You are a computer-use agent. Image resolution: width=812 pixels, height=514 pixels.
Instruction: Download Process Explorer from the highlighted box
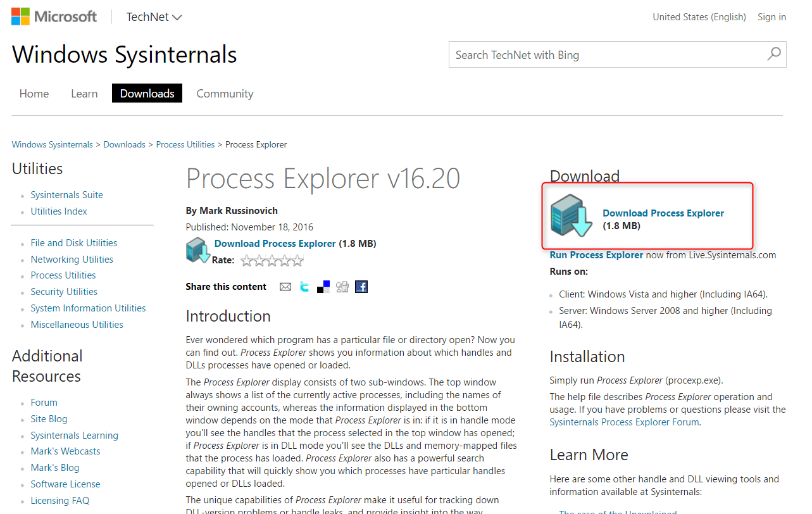tap(663, 213)
